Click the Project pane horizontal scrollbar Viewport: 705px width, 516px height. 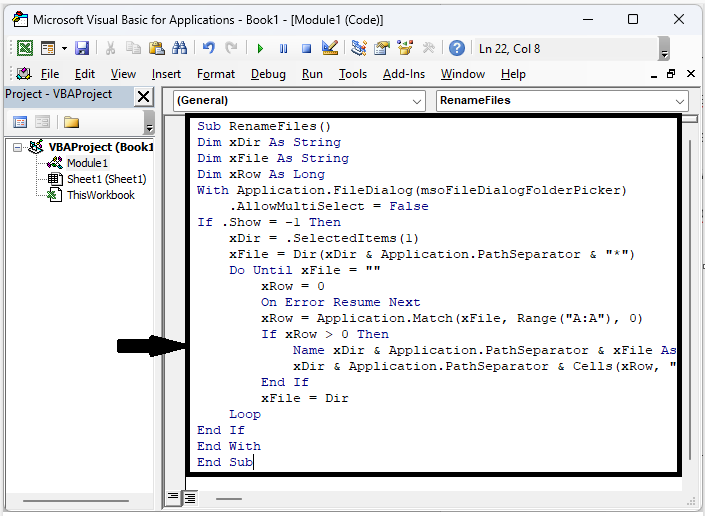click(x=76, y=500)
